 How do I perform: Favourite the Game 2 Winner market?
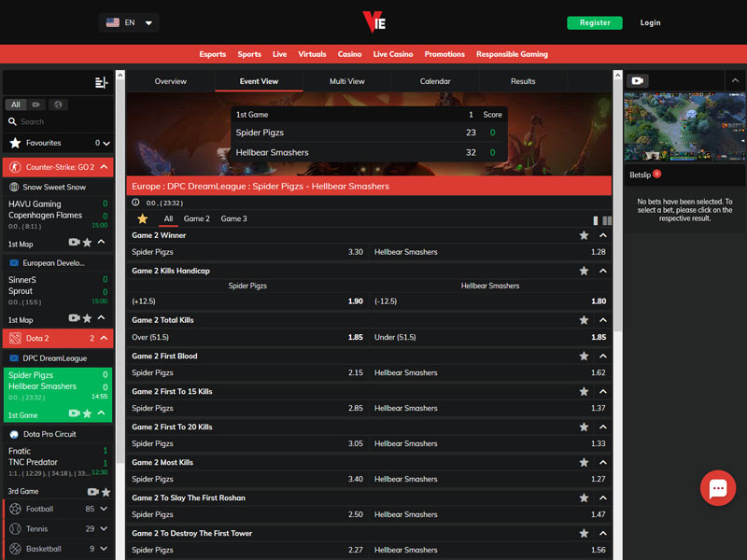584,235
